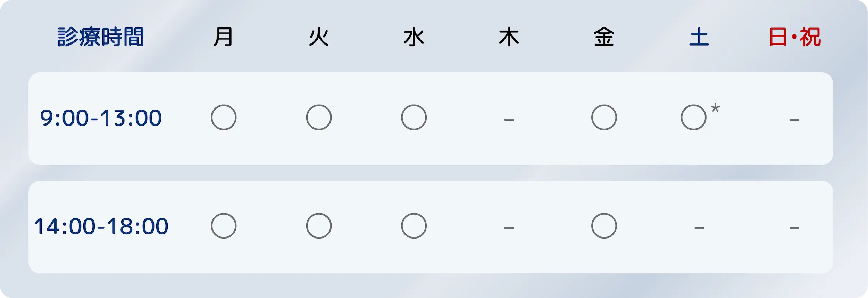Screen dimensions: 868x298
Task: Click the 14:00-18:00 time row label
Action: [101, 226]
